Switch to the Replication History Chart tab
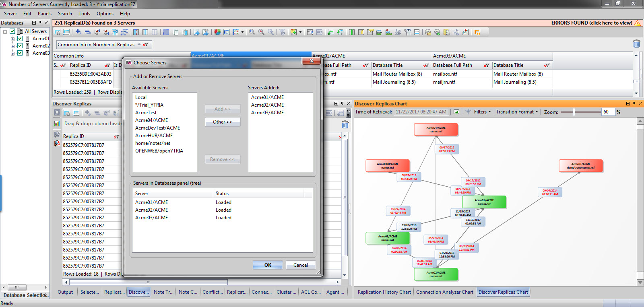Viewport: 644px width, 307px height. click(384, 292)
